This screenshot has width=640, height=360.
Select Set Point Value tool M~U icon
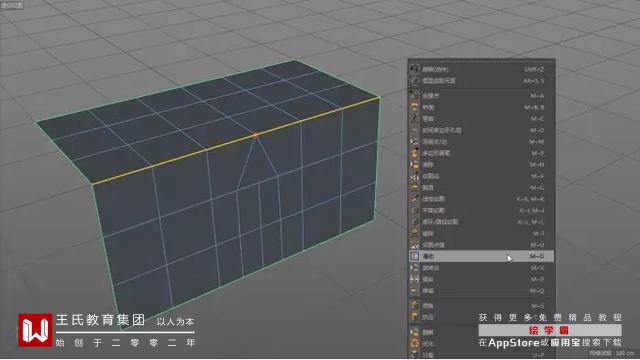tap(415, 244)
